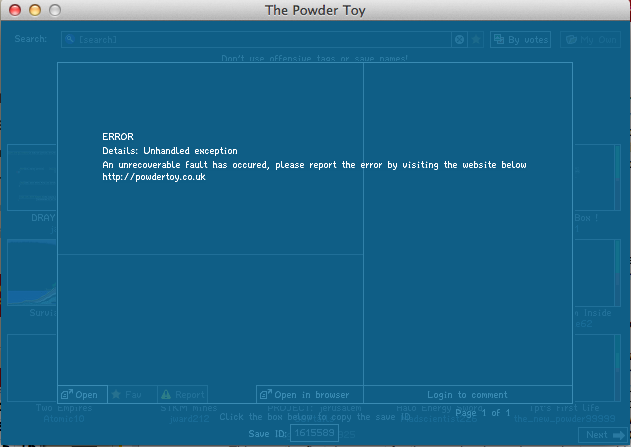
Task: Show My Own saves
Action: 590,39
